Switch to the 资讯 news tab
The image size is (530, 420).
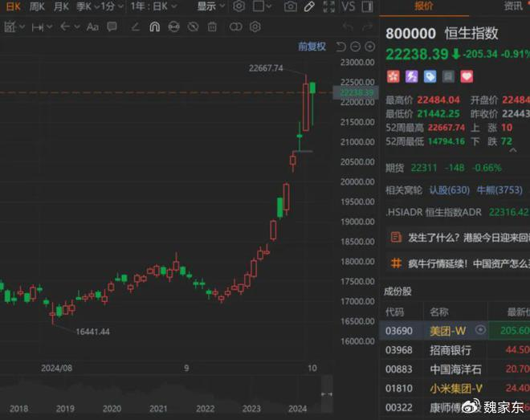512,6
